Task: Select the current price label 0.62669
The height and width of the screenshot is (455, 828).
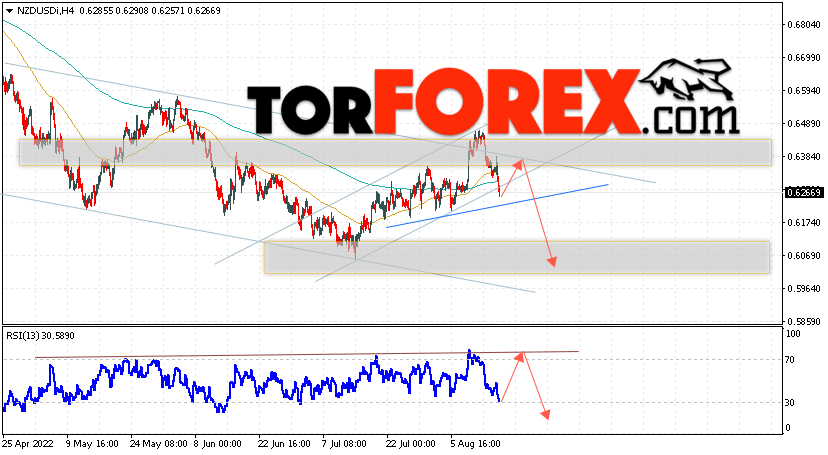Action: point(804,193)
